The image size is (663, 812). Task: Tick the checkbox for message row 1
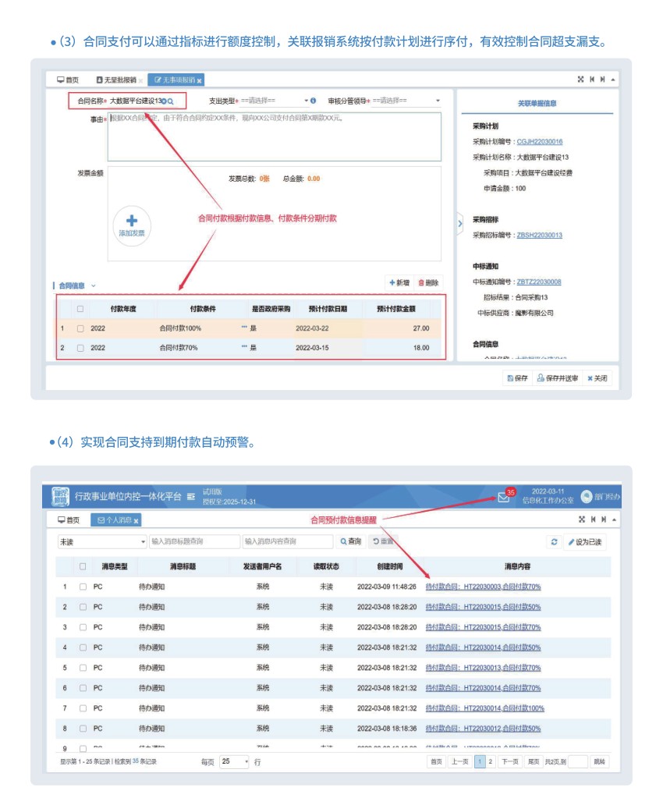coord(83,587)
